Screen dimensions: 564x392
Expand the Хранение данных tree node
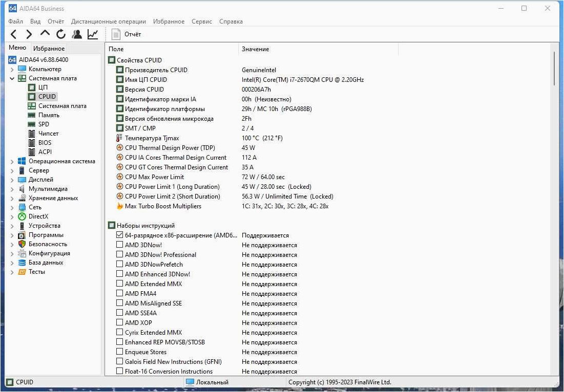[12, 198]
